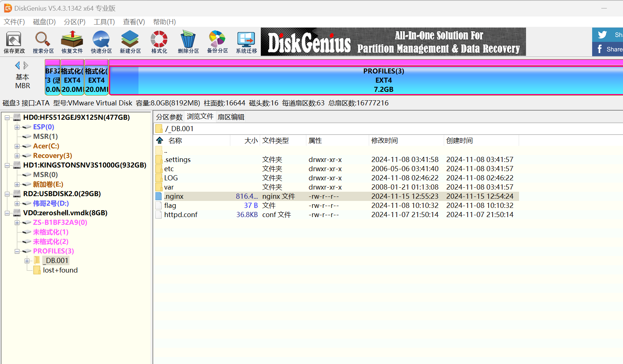The image size is (623, 364).
Task: Go to the previous disk with left arrow
Action: (x=17, y=66)
